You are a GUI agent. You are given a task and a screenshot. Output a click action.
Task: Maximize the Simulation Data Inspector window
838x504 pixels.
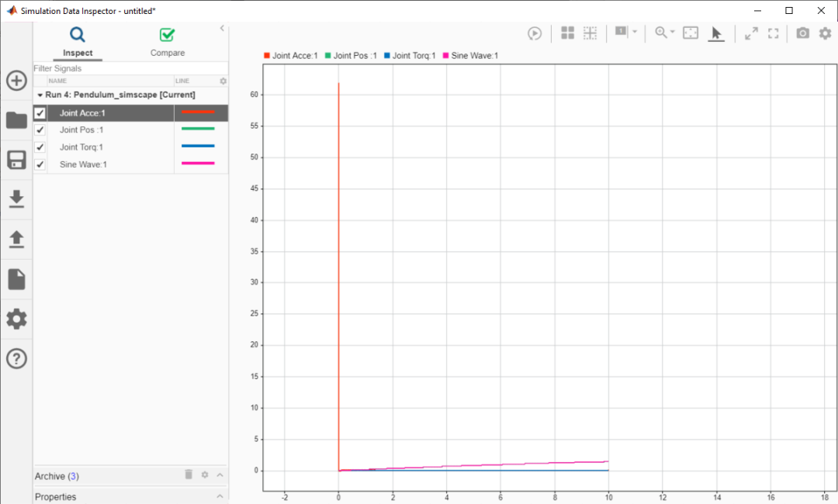point(789,11)
